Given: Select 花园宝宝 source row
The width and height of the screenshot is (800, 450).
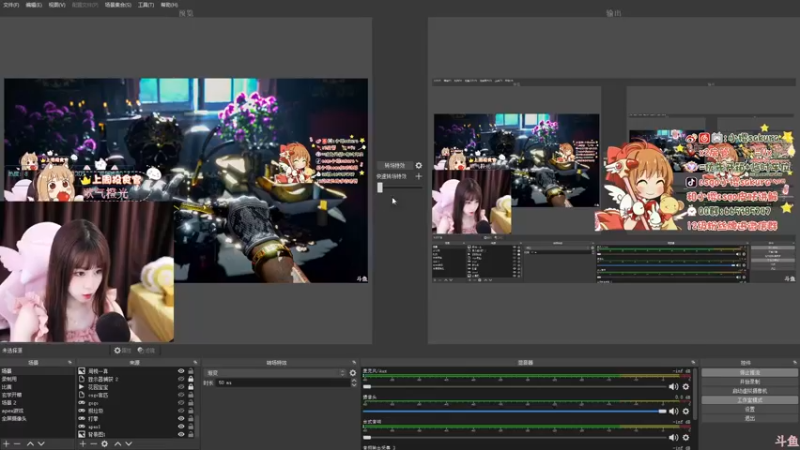Looking at the screenshot, I should pos(136,387).
